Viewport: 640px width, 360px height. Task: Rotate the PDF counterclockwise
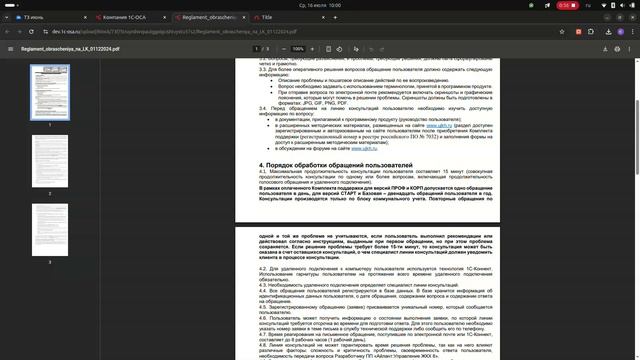[x=339, y=49]
